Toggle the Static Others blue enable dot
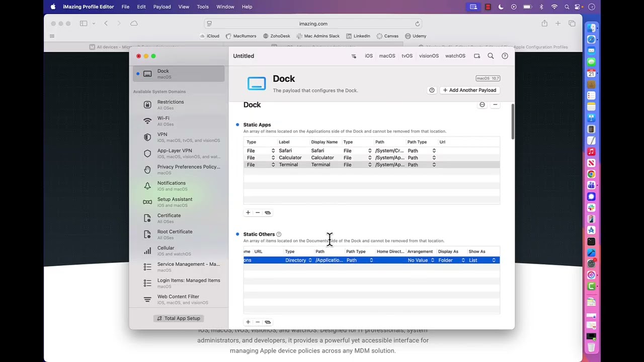644x362 pixels. click(x=237, y=234)
